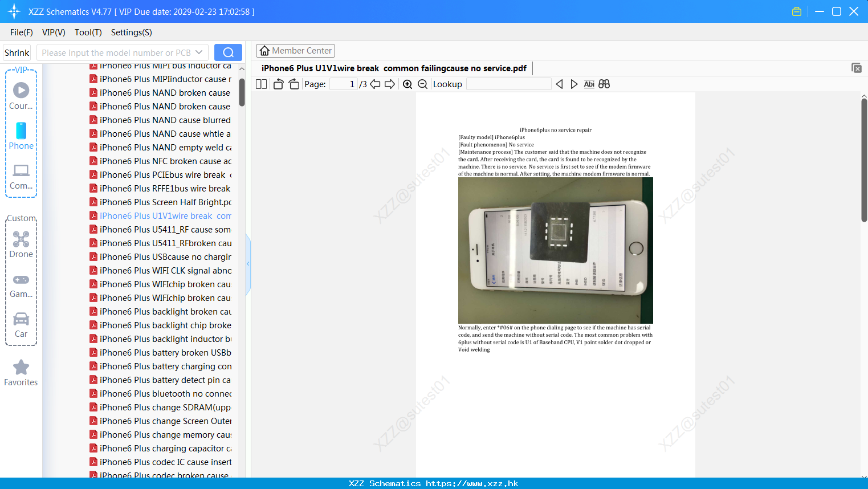Collapse the file list side panel handle
The height and width of the screenshot is (489, 868).
[x=248, y=264]
